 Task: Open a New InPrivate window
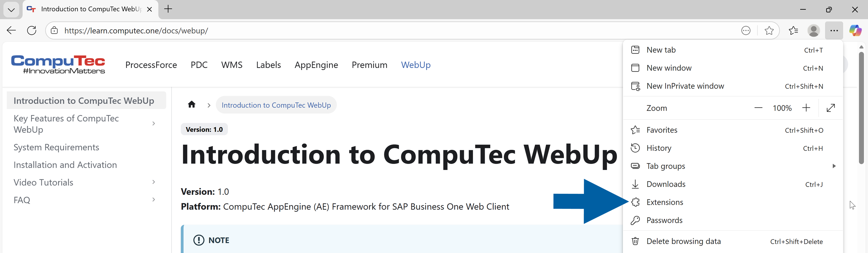tap(733, 86)
